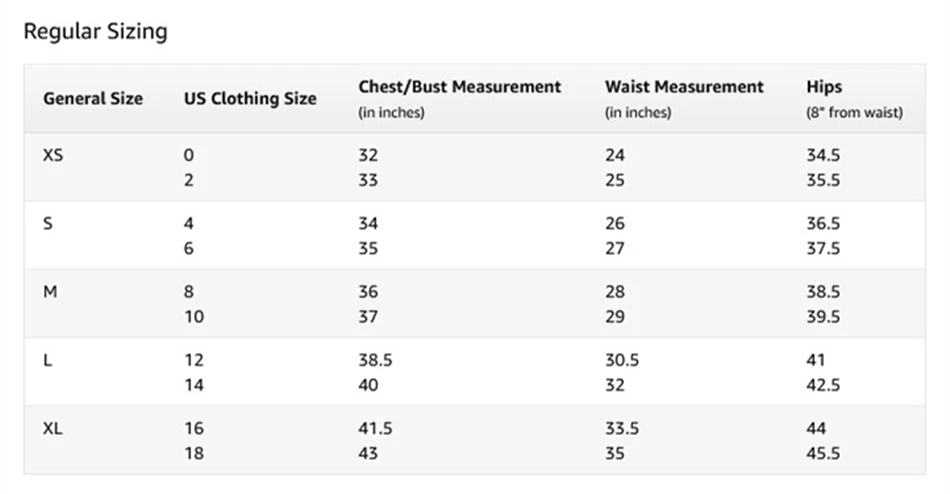Screen dimensions: 950x494
Task: Click the Hips column header
Action: [824, 87]
